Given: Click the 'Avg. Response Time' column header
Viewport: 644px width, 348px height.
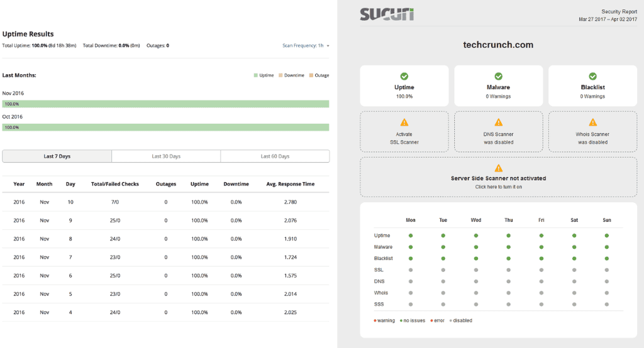Looking at the screenshot, I should (x=291, y=184).
